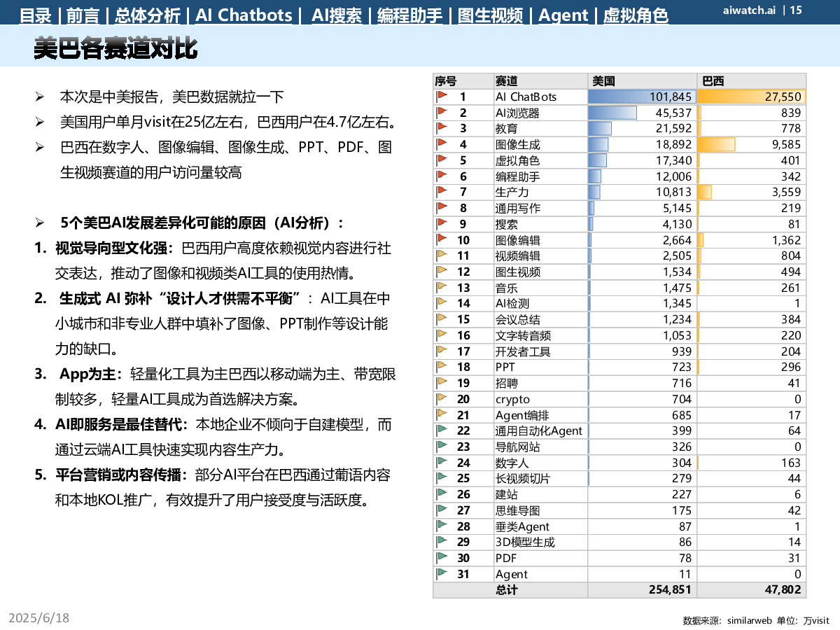Viewport: 840px width, 630px height.
Task: Click the green flag in row 31
Action: pyautogui.click(x=442, y=573)
